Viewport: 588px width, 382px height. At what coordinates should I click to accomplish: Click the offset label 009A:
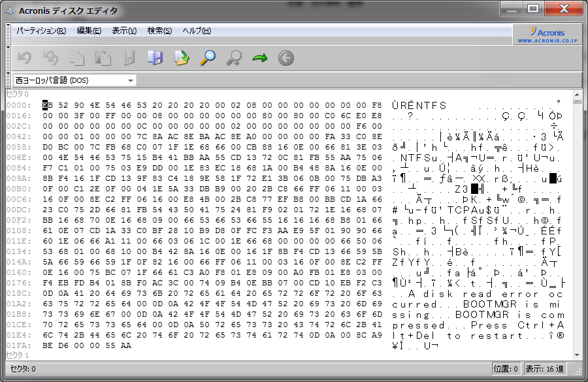tap(19, 178)
